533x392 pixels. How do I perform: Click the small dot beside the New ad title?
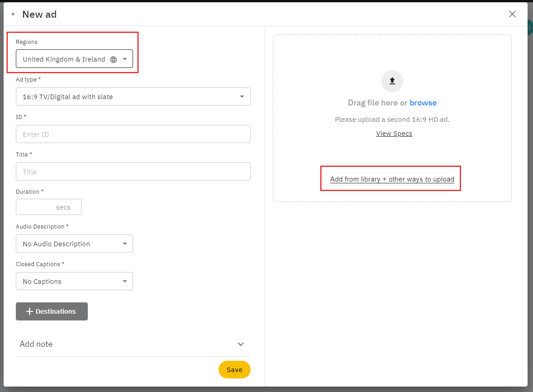pos(13,14)
